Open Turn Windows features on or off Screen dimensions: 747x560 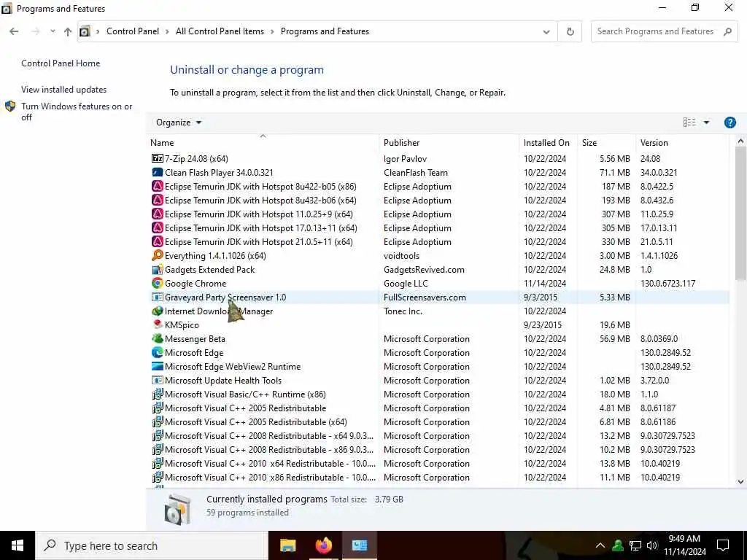pos(76,112)
